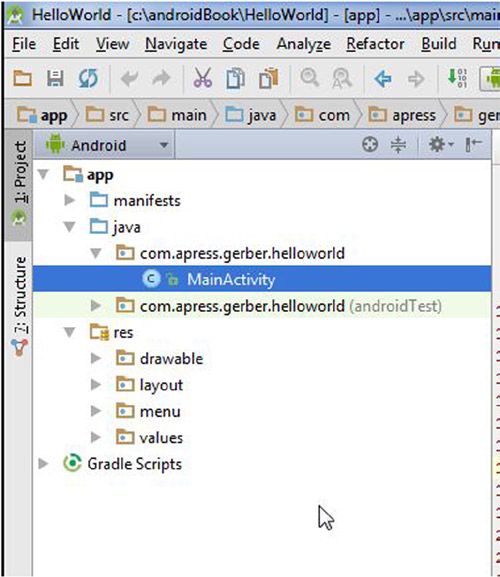This screenshot has width=500, height=577.
Task: Expand the values folder
Action: point(96,437)
